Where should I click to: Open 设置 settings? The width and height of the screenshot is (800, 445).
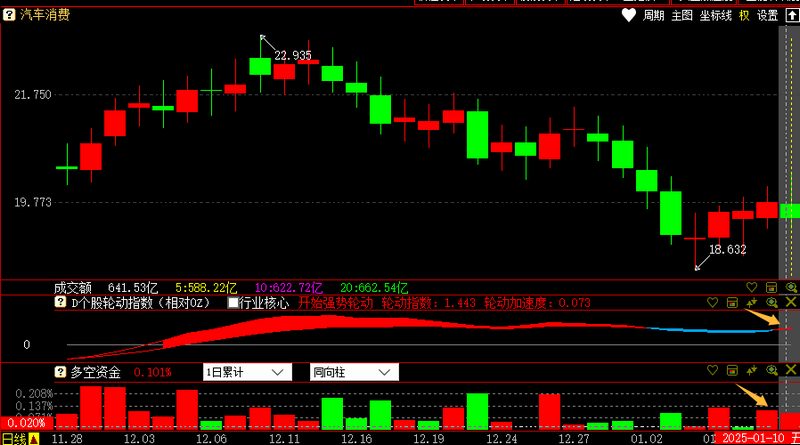[767, 15]
